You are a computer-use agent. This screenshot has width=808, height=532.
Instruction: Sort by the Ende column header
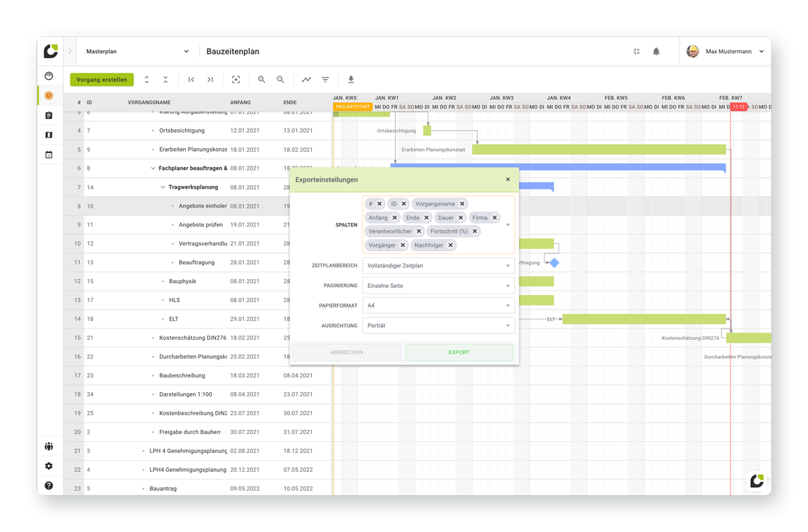(289, 102)
